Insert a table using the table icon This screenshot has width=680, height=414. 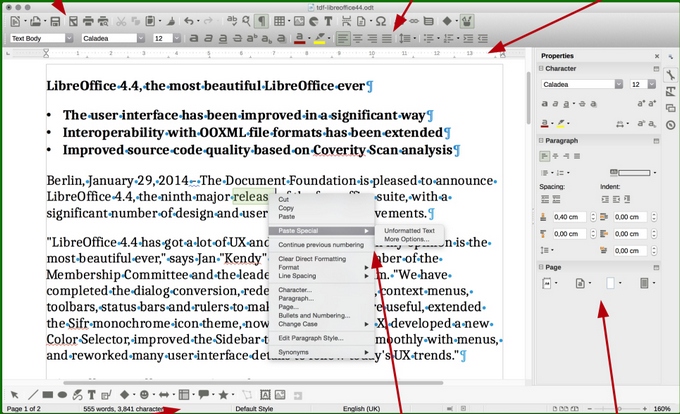[280, 21]
